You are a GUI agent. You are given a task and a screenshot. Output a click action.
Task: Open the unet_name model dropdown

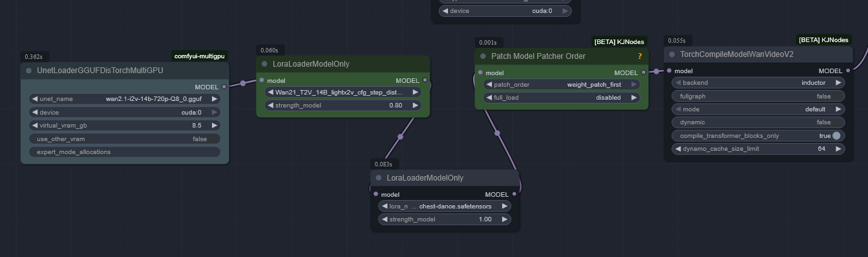(x=125, y=99)
